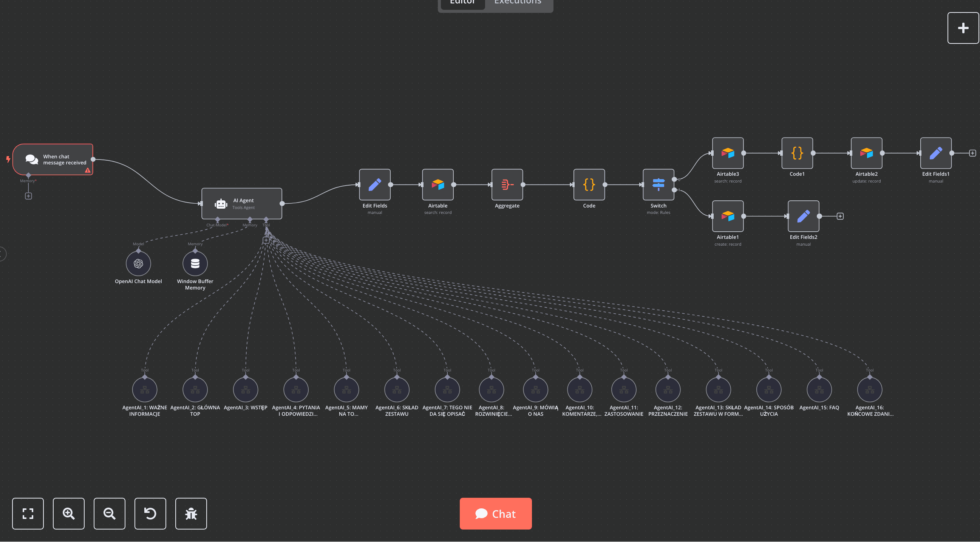Viewport: 980px width, 542px height.
Task: Open the Edit Fields1 node
Action: pyautogui.click(x=936, y=153)
